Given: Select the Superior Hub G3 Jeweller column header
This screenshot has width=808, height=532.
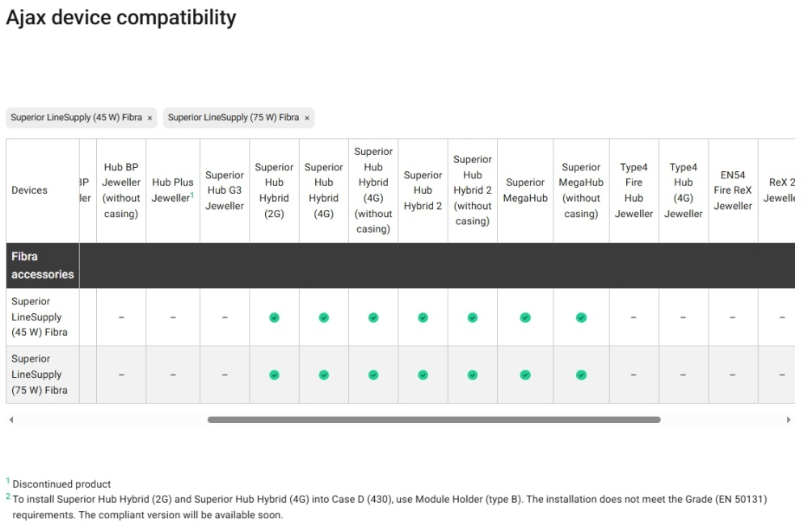Looking at the screenshot, I should [x=225, y=191].
